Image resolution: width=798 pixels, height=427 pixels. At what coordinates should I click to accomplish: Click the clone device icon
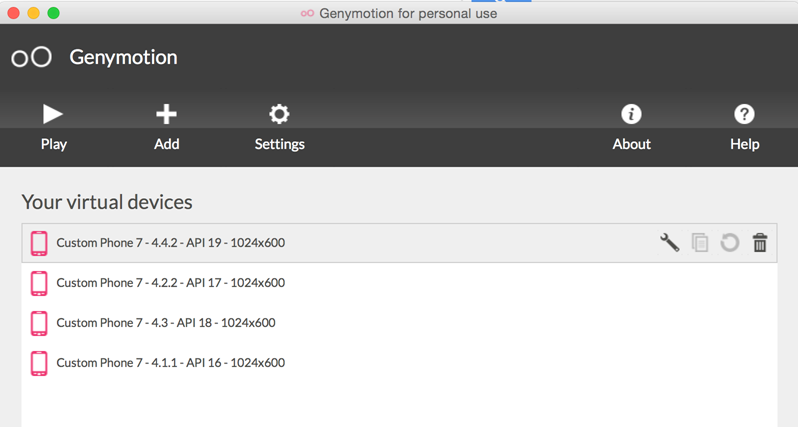pyautogui.click(x=700, y=242)
